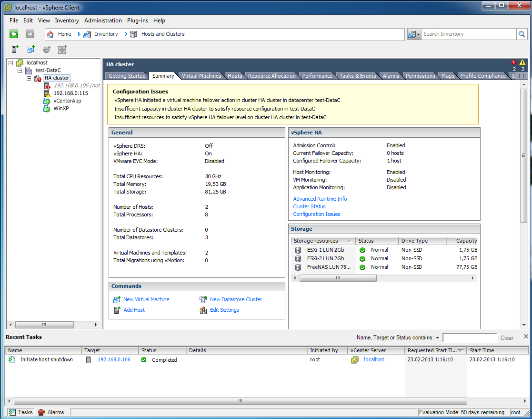Open the File menu
532x419 pixels.
(x=14, y=20)
